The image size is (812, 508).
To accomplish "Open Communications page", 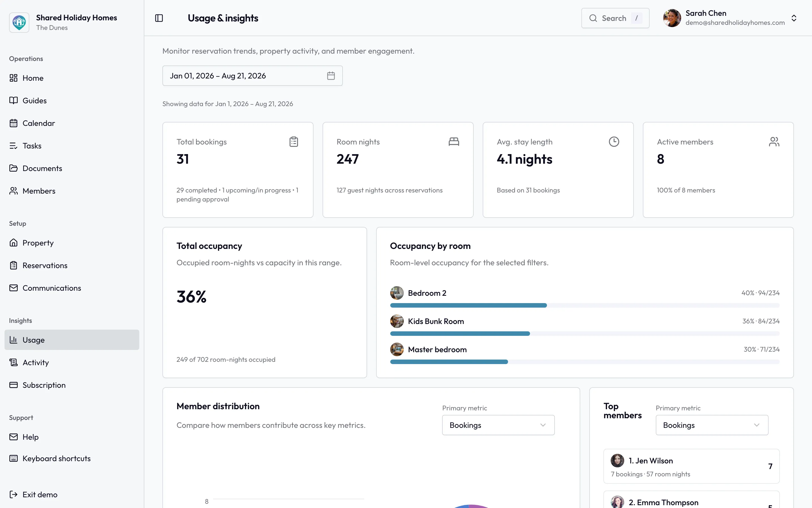I will (x=72, y=288).
